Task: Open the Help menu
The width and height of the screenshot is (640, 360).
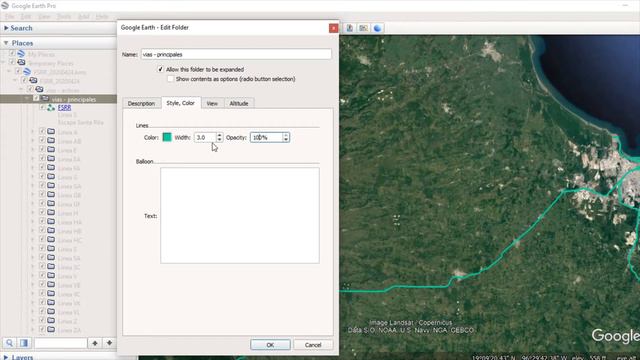Action: pyautogui.click(x=102, y=16)
